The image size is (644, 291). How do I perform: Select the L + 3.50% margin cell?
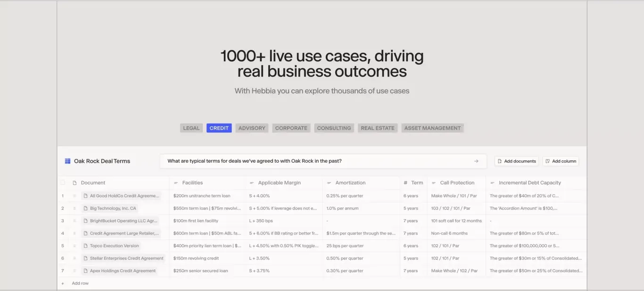[284, 258]
